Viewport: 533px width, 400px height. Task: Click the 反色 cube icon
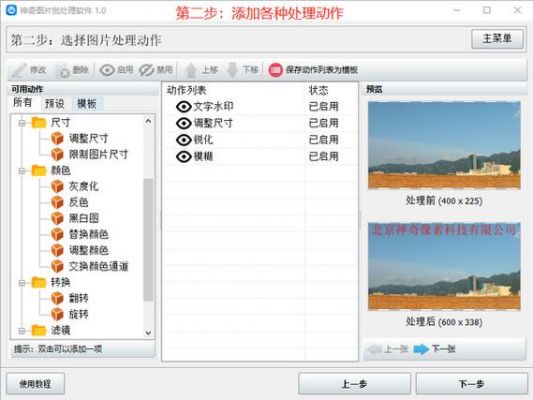pyautogui.click(x=57, y=202)
